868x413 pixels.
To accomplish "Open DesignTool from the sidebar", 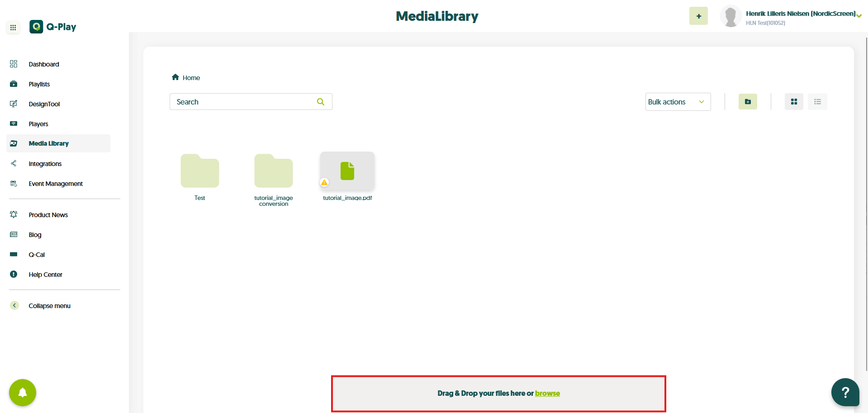I will click(x=44, y=104).
